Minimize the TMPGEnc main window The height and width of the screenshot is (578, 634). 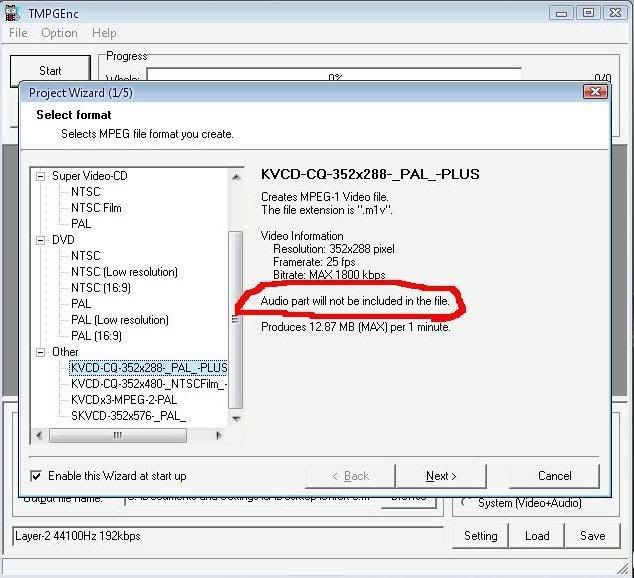[561, 13]
